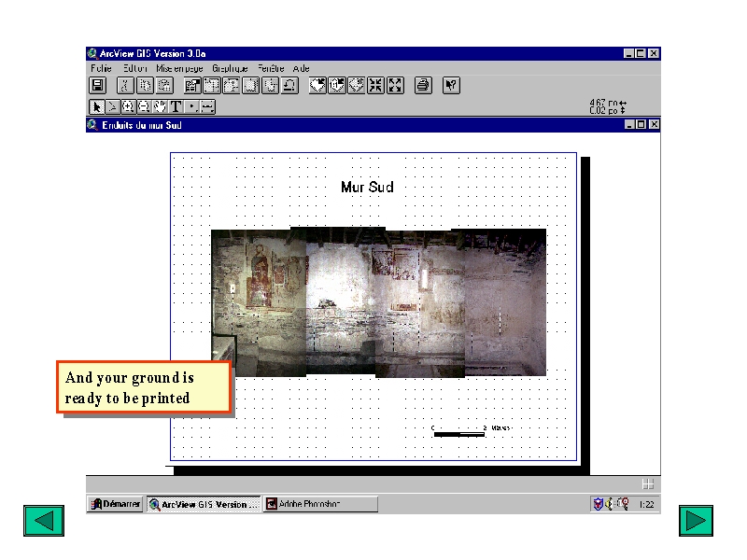Select the Pointer arrow tool
The width and height of the screenshot is (747, 560).
pos(97,106)
